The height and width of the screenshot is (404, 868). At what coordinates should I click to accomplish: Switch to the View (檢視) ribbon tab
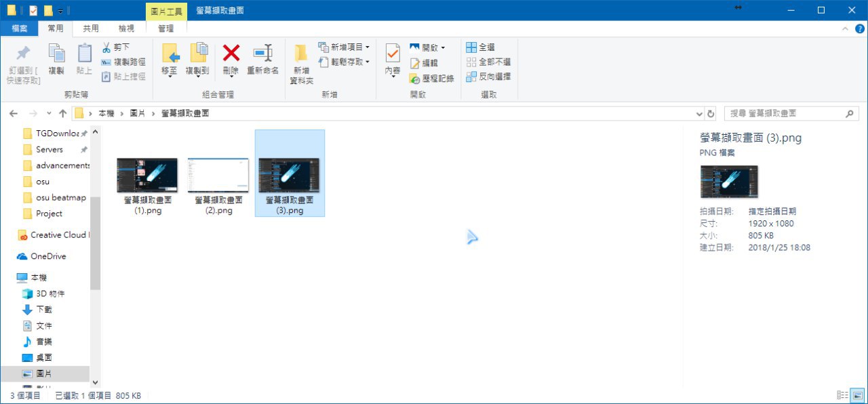click(x=126, y=28)
